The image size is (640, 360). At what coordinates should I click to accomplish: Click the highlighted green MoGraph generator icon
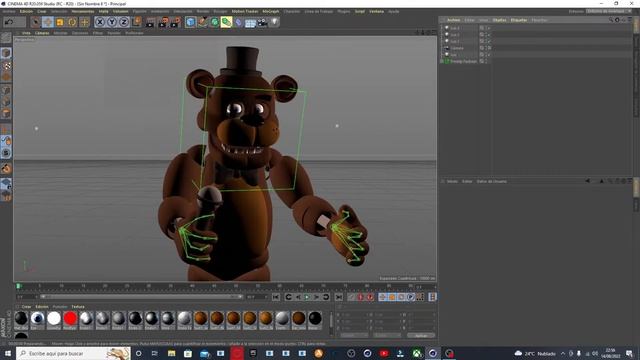(x=226, y=22)
